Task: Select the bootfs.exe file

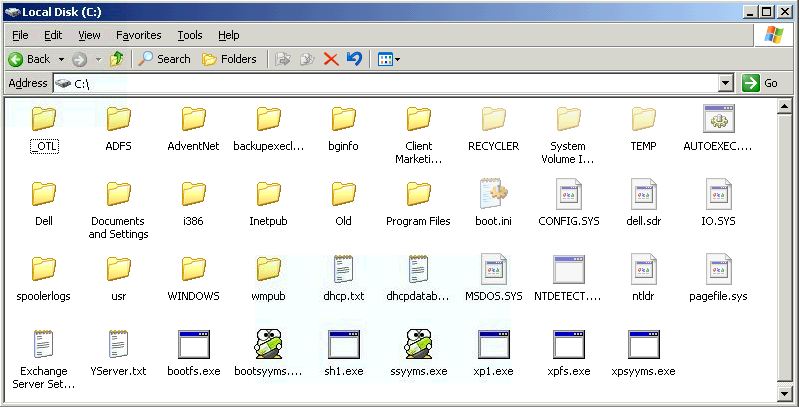Action: coord(194,353)
